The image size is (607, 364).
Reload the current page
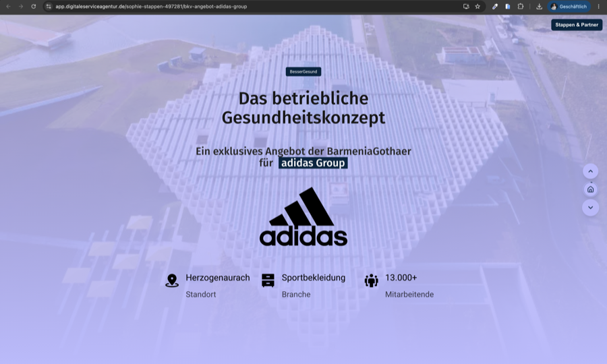pos(34,7)
